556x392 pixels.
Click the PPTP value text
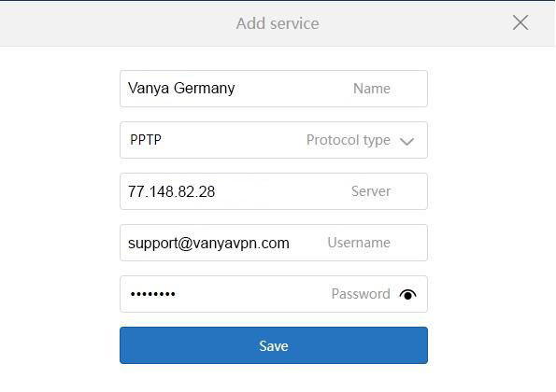(146, 140)
